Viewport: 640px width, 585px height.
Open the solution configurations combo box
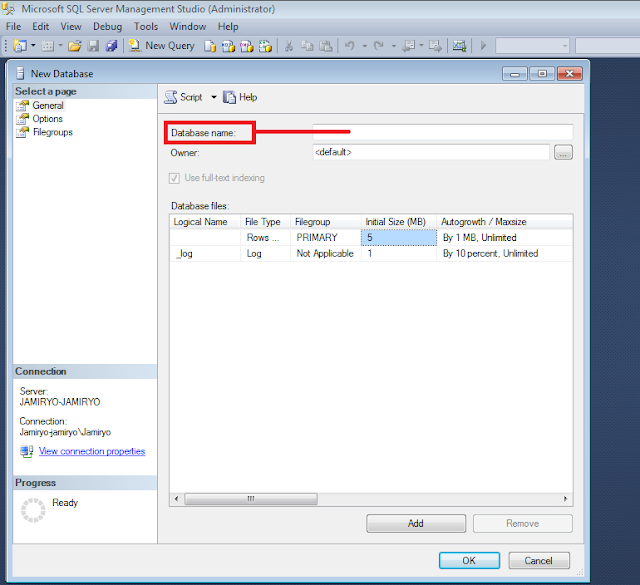pos(533,46)
